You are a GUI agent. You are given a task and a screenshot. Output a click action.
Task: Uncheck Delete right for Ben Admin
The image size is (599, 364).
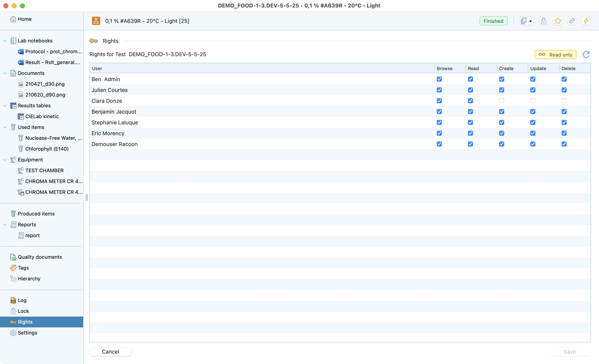[564, 79]
